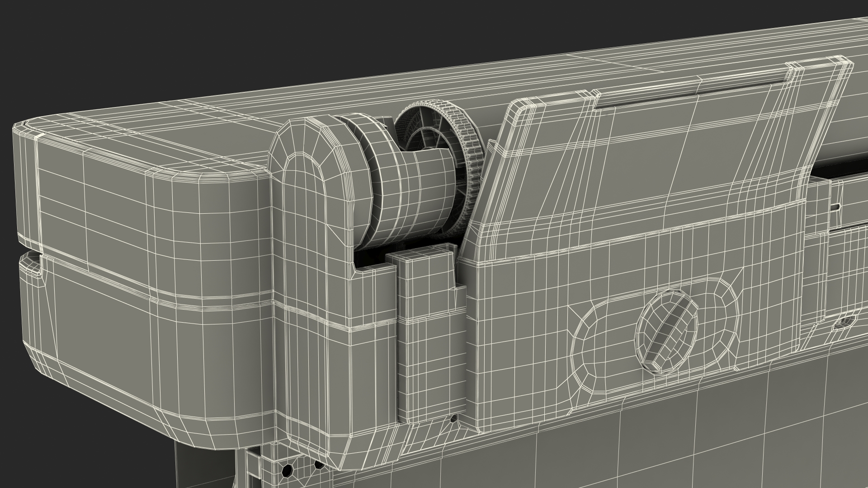The image size is (868, 488).
Task: Select the small hole under the rectangular block
Action: (x=454, y=419)
